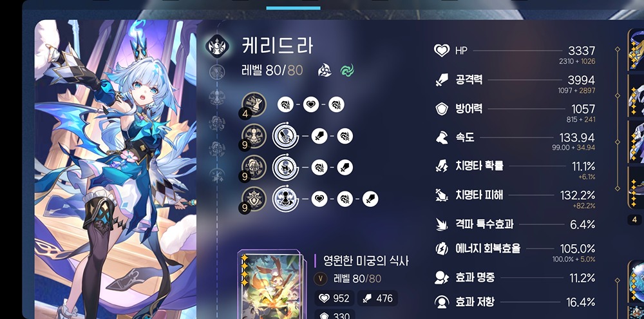Image resolution: width=644 pixels, height=319 pixels.
Task: Open the first level 9 skill trace
Action: point(254,136)
